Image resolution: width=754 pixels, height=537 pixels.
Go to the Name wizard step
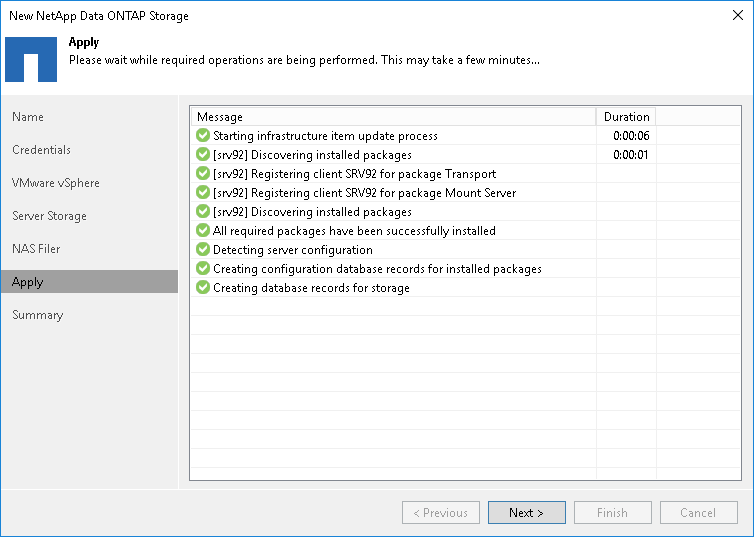click(28, 117)
